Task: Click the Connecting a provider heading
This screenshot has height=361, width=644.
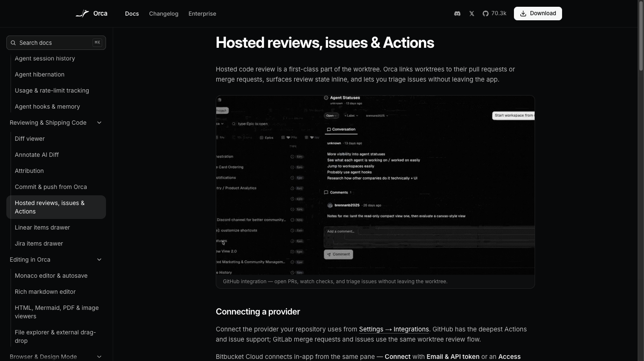Action: coord(258,312)
